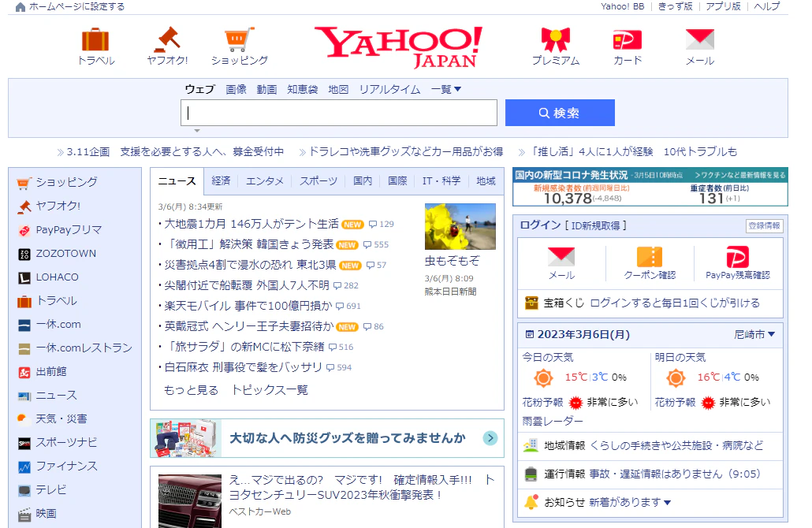Click the 出前館 sidebar icon
This screenshot has width=812, height=528.
point(24,373)
